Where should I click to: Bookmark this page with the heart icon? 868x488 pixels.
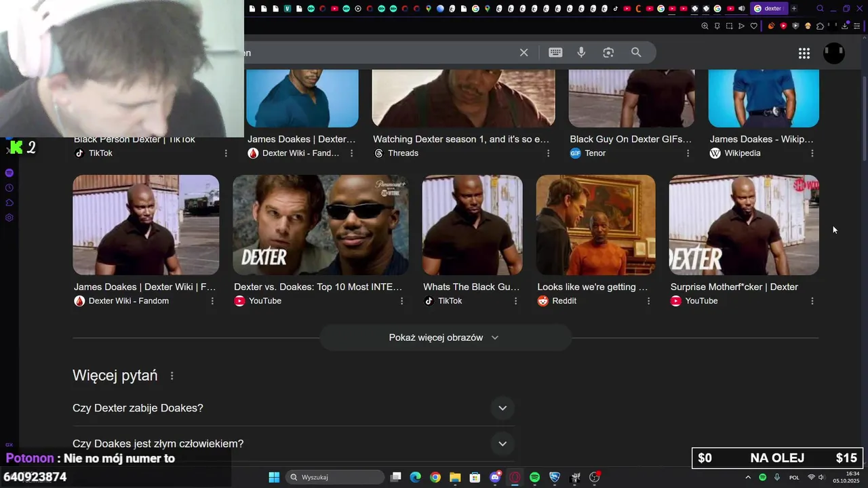click(x=753, y=26)
